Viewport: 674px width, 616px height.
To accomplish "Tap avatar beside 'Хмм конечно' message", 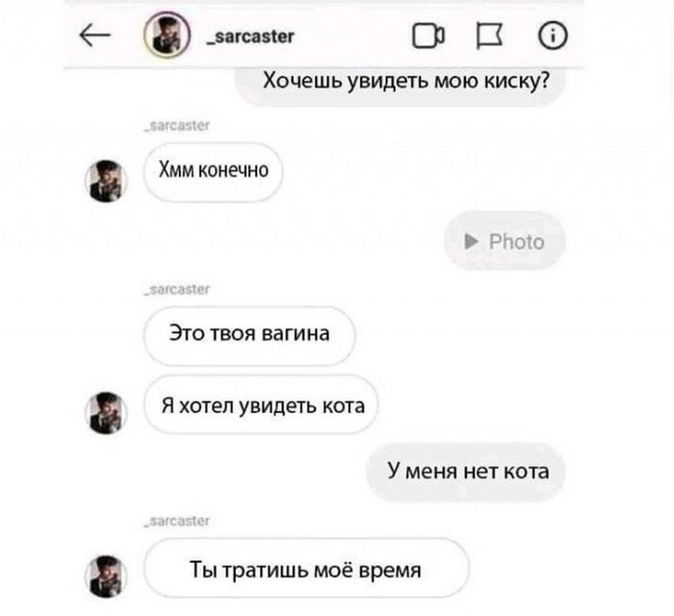I will click(106, 181).
